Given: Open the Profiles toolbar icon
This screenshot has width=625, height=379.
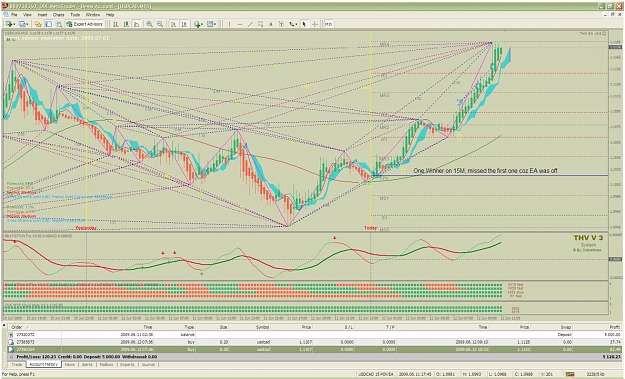Looking at the screenshot, I should pos(23,24).
